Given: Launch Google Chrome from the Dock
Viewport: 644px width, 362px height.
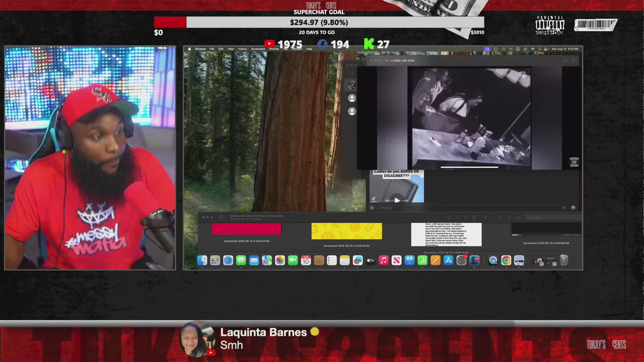Looking at the screenshot, I should (506, 260).
